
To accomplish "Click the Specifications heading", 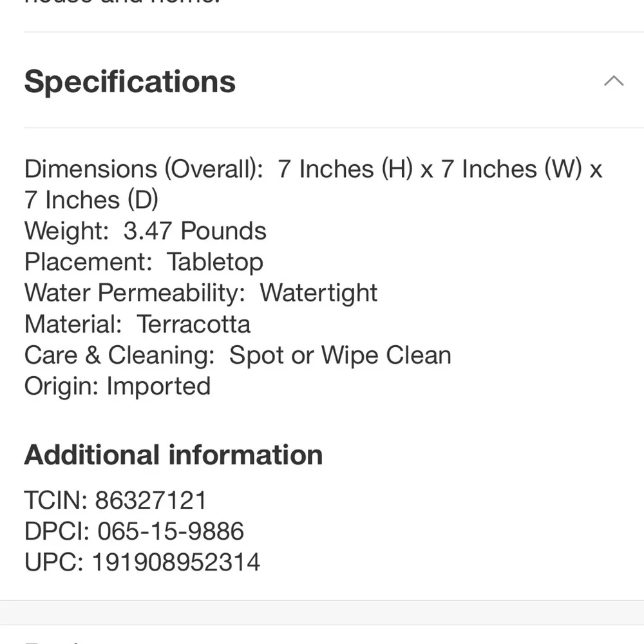I will pyautogui.click(x=130, y=82).
